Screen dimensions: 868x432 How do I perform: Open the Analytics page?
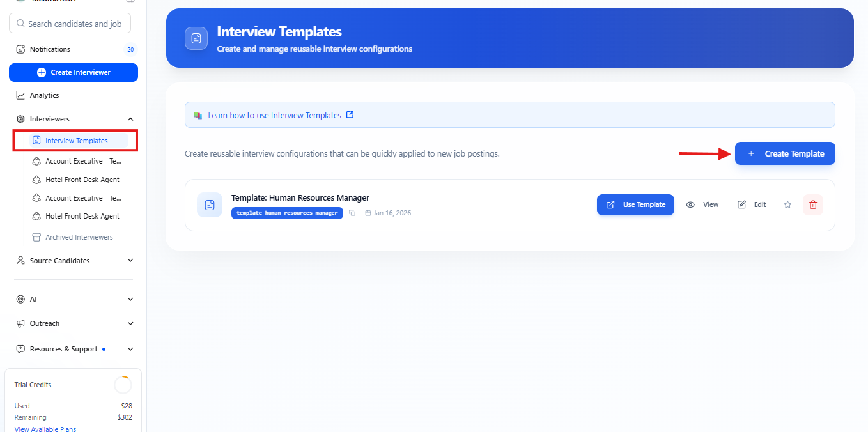pos(44,95)
